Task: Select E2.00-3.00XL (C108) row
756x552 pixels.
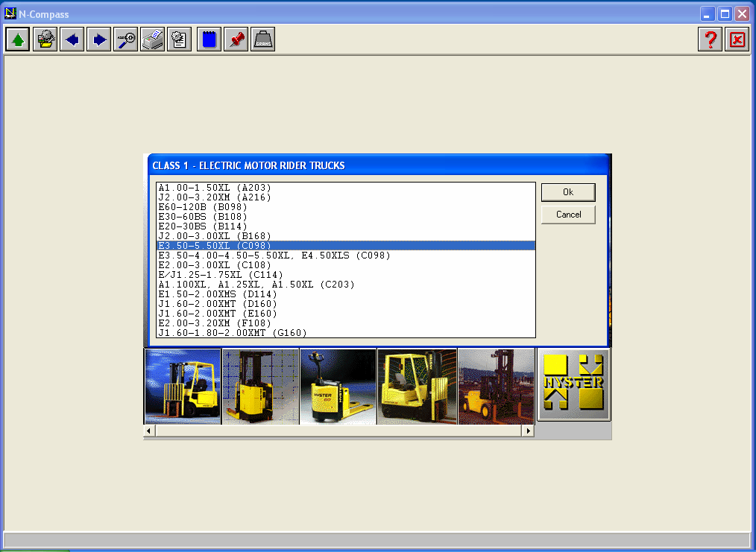Action: 346,265
